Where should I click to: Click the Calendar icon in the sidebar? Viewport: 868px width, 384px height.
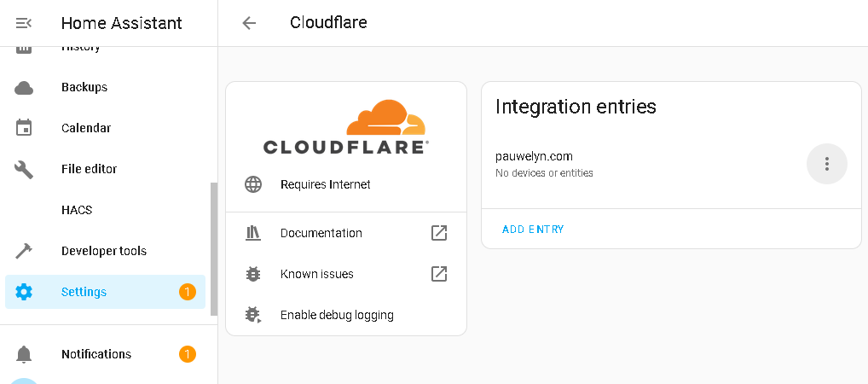pos(24,128)
